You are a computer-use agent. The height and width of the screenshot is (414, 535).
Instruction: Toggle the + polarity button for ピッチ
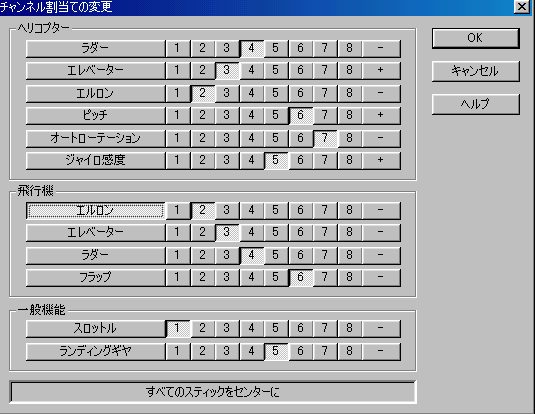(x=381, y=115)
